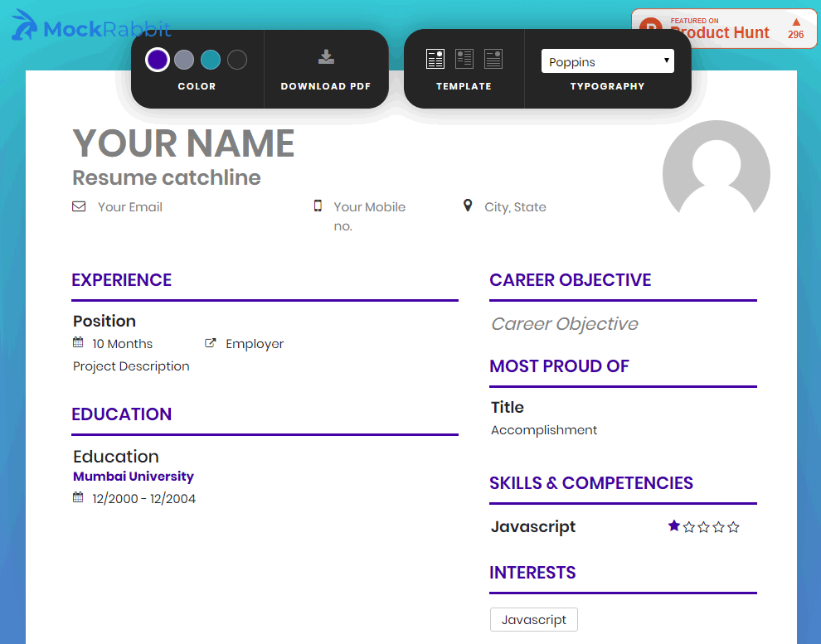Click the Mumbai University link
Viewport: 821px width, 644px height.
point(134,477)
